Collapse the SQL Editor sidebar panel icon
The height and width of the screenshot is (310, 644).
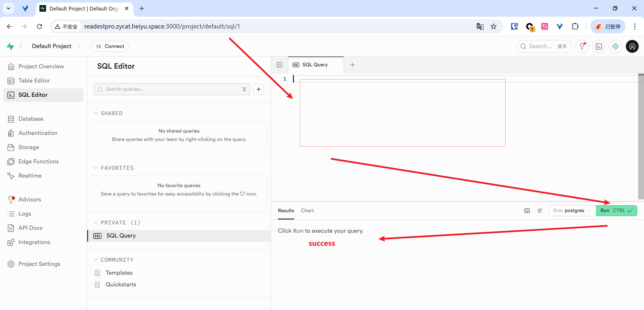coord(280,65)
